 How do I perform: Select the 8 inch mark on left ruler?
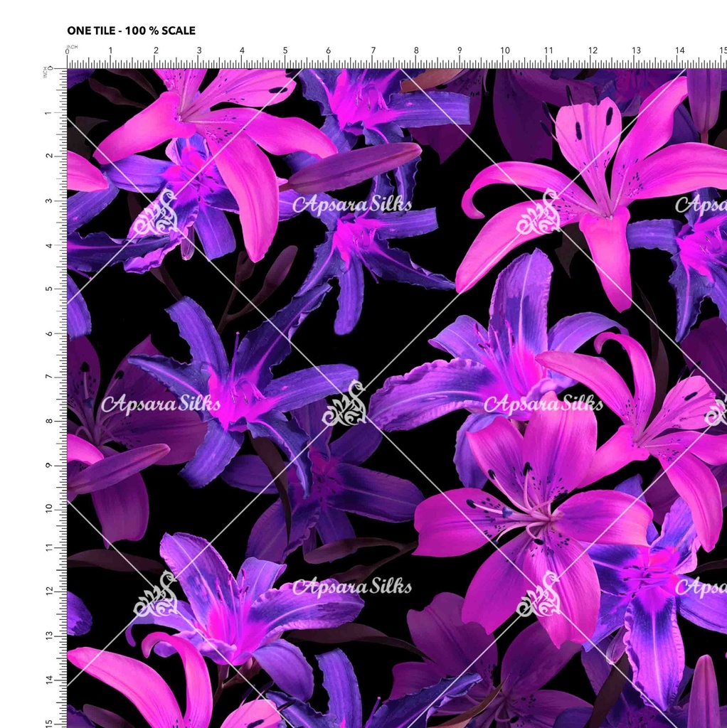click(50, 420)
